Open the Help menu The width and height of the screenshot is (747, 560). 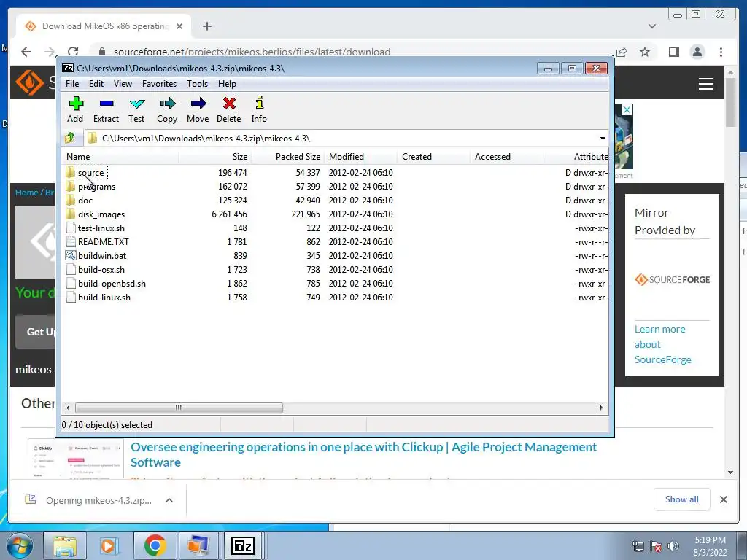228,84
